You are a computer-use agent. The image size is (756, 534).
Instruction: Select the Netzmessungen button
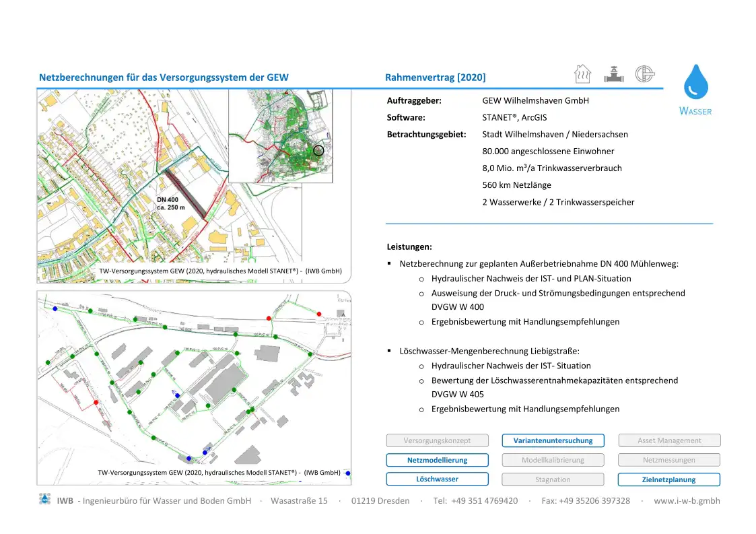(669, 460)
